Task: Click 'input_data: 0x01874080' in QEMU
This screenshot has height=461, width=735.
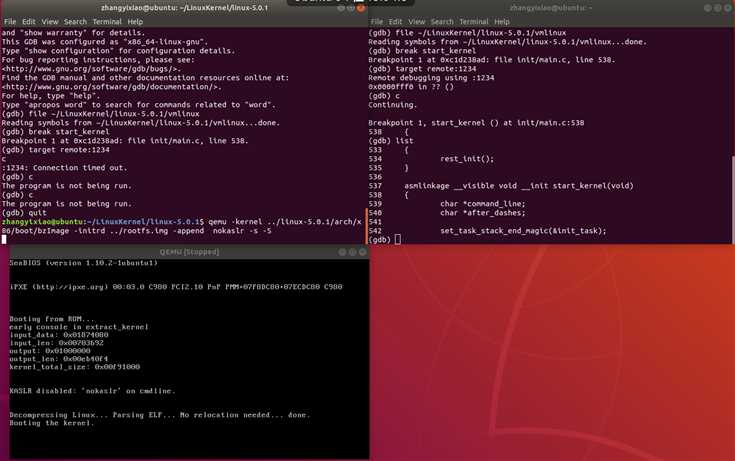Action: [x=59, y=335]
